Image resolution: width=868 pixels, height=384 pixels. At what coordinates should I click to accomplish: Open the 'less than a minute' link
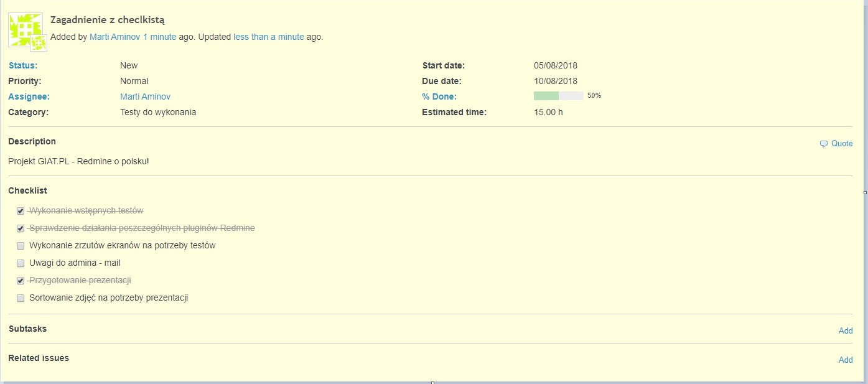(x=269, y=37)
